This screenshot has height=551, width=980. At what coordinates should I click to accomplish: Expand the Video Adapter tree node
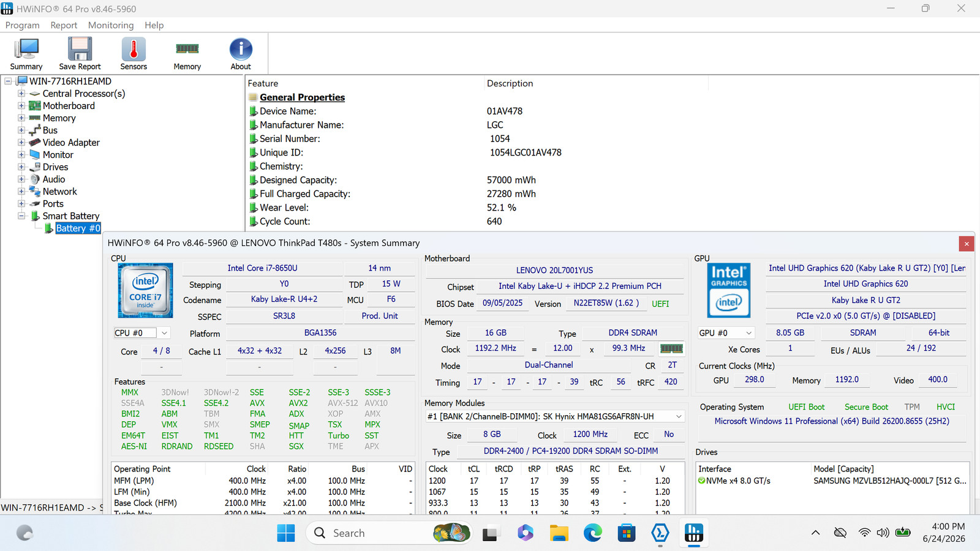pos(21,143)
